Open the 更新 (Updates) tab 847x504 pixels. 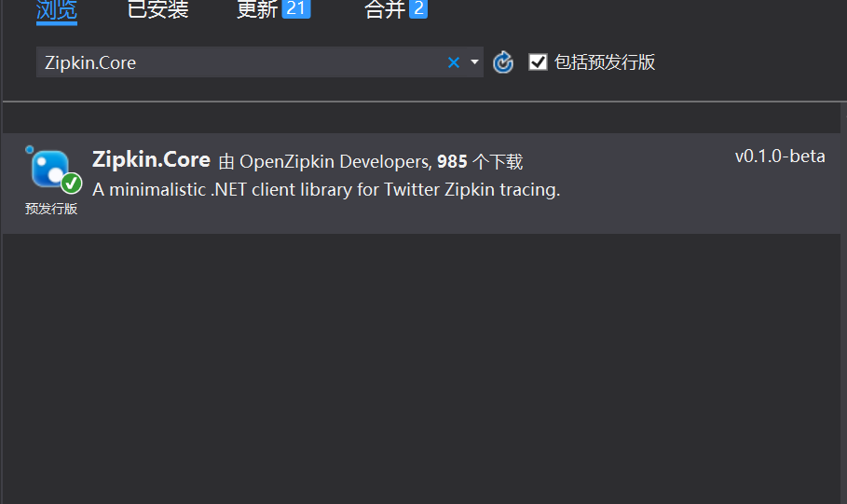[x=273, y=9]
